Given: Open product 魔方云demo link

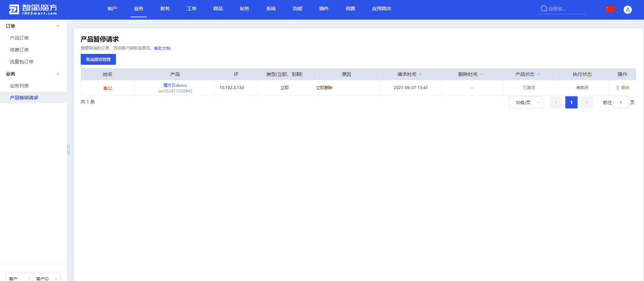Looking at the screenshot, I should pos(175,85).
